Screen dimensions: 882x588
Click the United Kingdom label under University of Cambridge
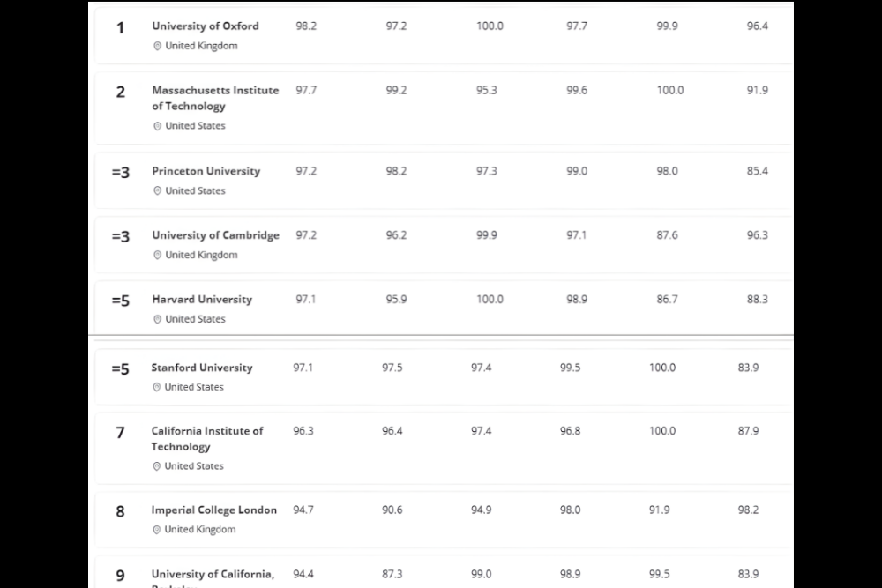click(201, 256)
